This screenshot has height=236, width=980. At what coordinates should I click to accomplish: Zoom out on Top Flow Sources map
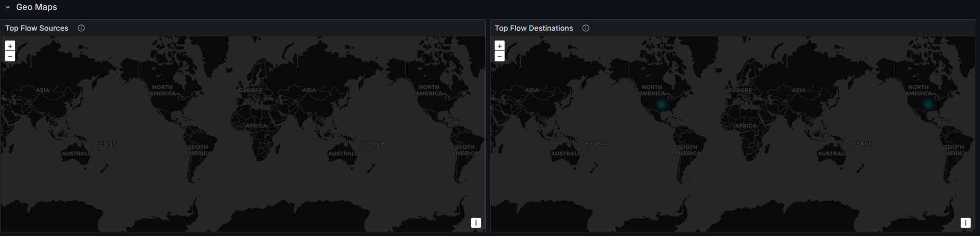(x=10, y=56)
